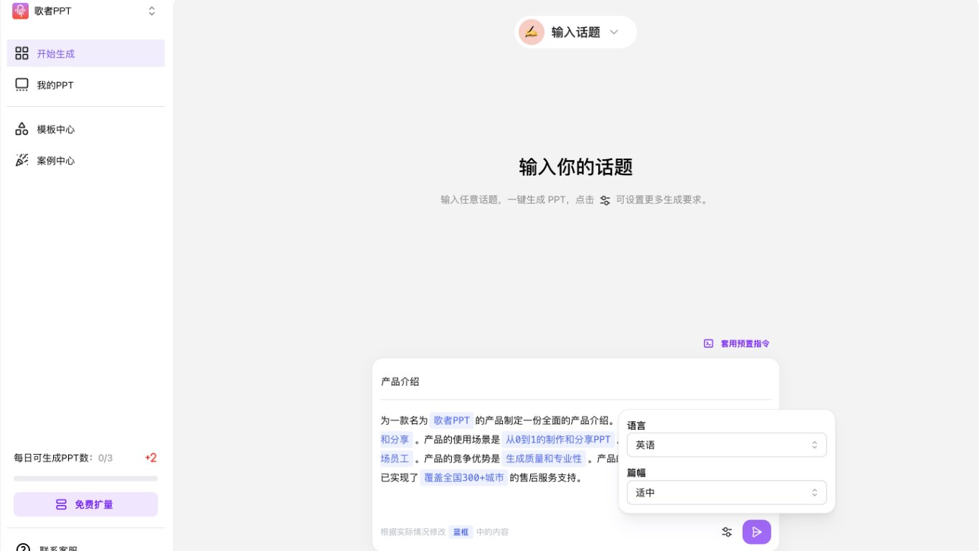This screenshot has width=980, height=551.
Task: Click the up-down arrows in the 适中 selector
Action: tap(814, 493)
